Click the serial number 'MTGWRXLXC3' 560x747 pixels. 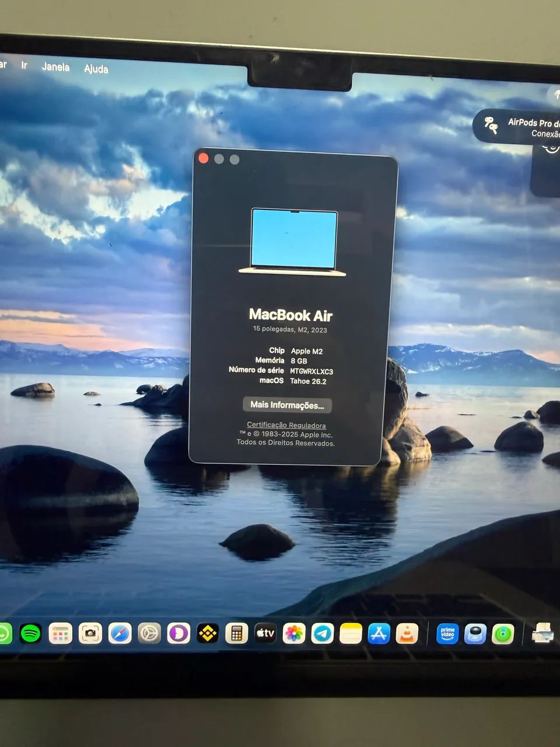(x=311, y=371)
